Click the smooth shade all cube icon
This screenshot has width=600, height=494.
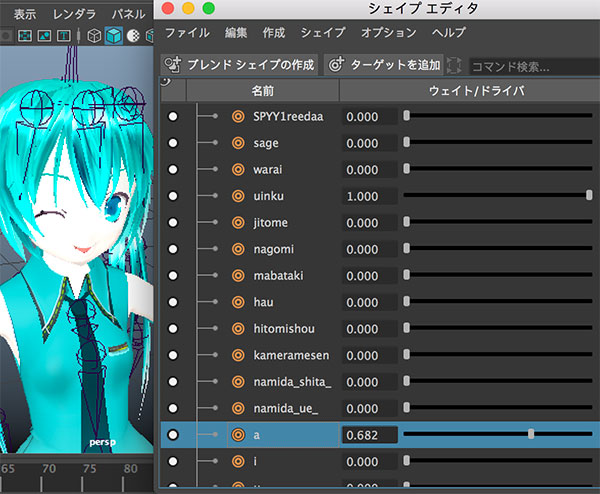point(114,36)
